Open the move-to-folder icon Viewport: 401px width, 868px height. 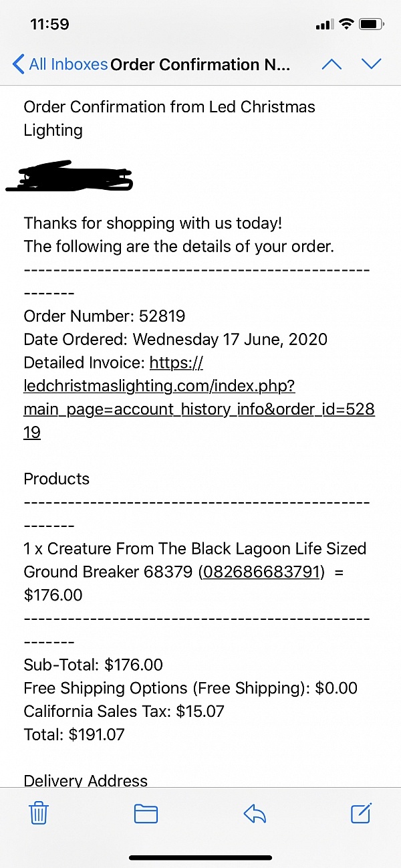click(x=146, y=813)
